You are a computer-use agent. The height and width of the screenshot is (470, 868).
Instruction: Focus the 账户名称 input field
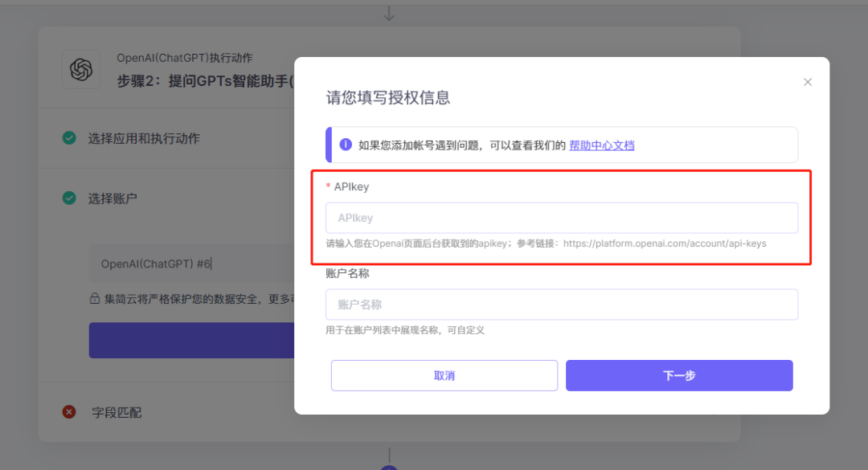(561, 304)
